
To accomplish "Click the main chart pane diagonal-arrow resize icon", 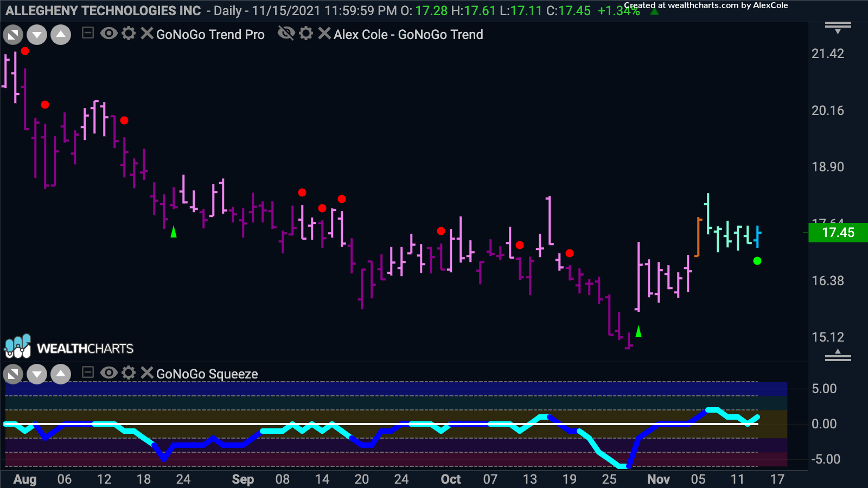I will tap(13, 35).
